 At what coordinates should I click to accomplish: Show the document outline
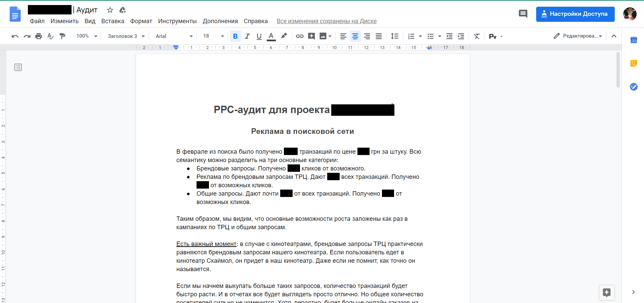click(x=18, y=67)
